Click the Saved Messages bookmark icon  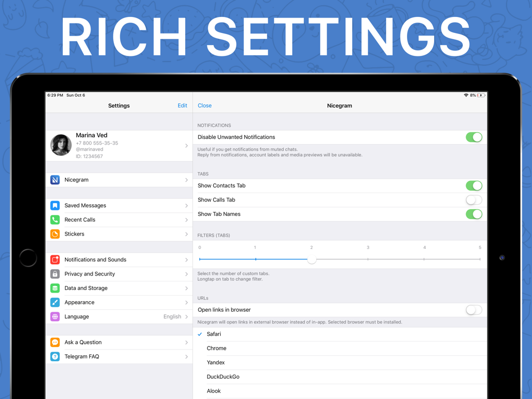pos(55,205)
